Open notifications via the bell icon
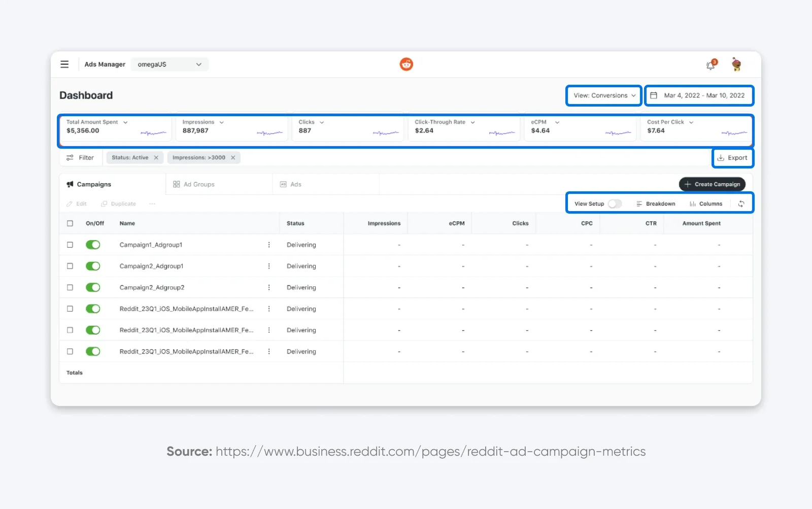The image size is (812, 509). (x=710, y=64)
